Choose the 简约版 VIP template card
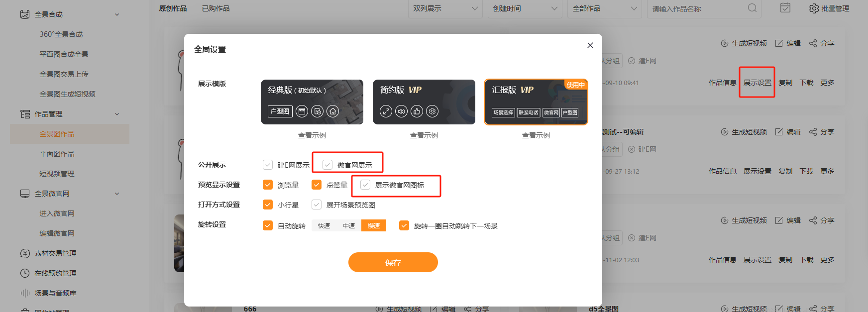The height and width of the screenshot is (312, 868). point(424,102)
